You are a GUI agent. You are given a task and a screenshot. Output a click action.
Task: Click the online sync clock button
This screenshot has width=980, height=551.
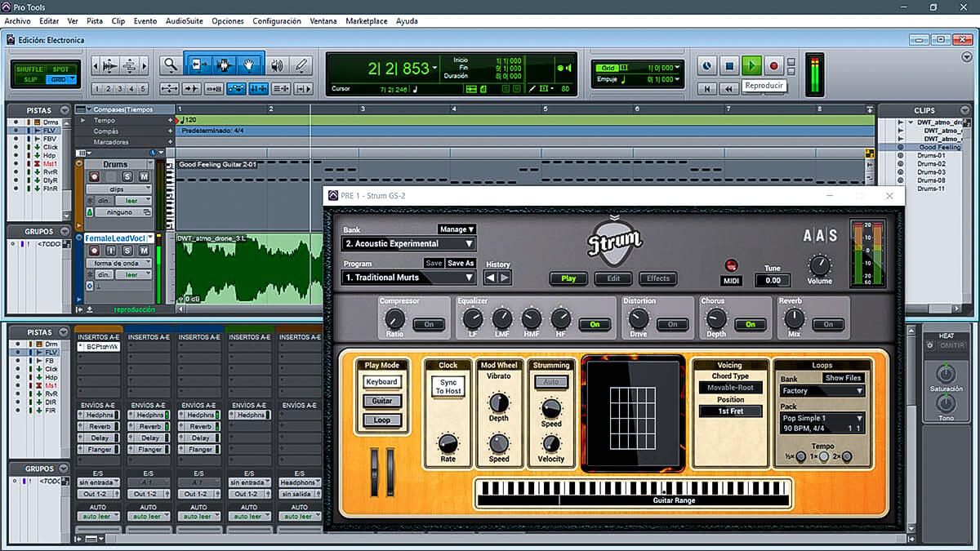[x=707, y=65]
